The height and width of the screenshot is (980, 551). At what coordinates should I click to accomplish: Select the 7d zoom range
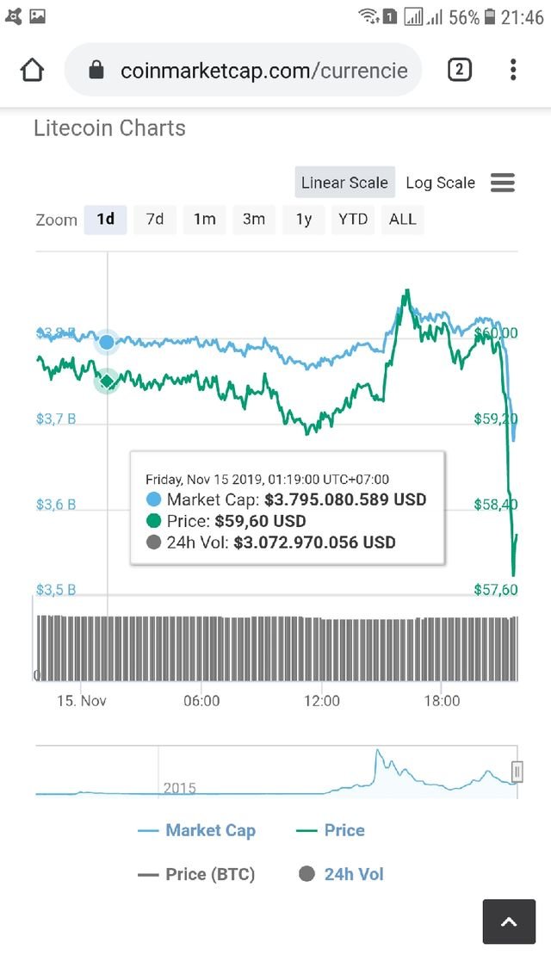point(155,220)
